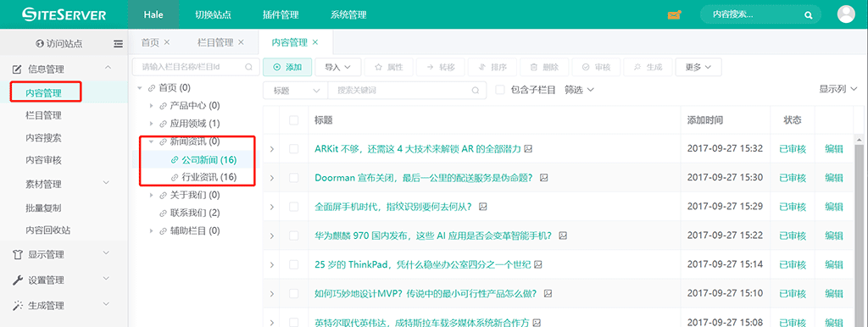Open the Doorman 宣布关闭 article title

click(424, 178)
